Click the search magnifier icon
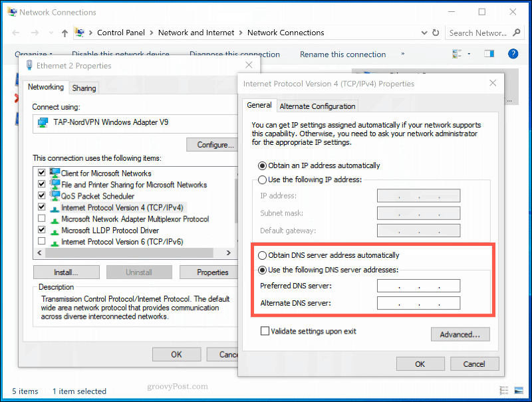 517,33
